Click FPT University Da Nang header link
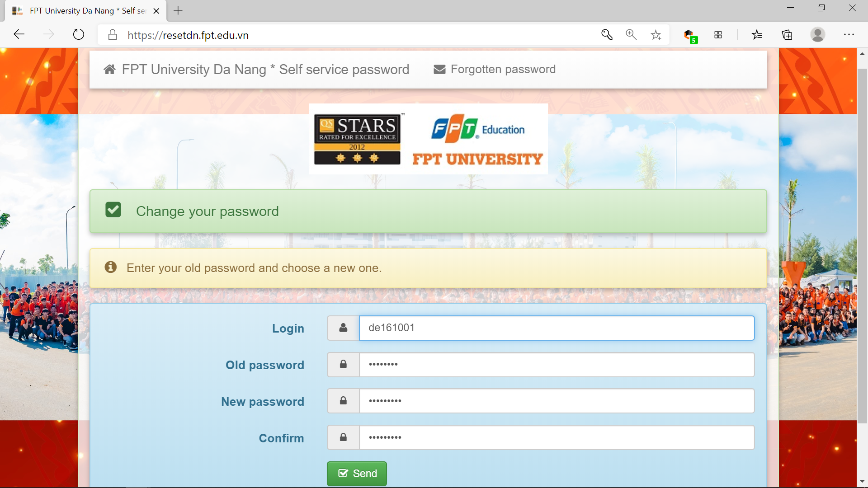The height and width of the screenshot is (488, 868). coord(265,70)
